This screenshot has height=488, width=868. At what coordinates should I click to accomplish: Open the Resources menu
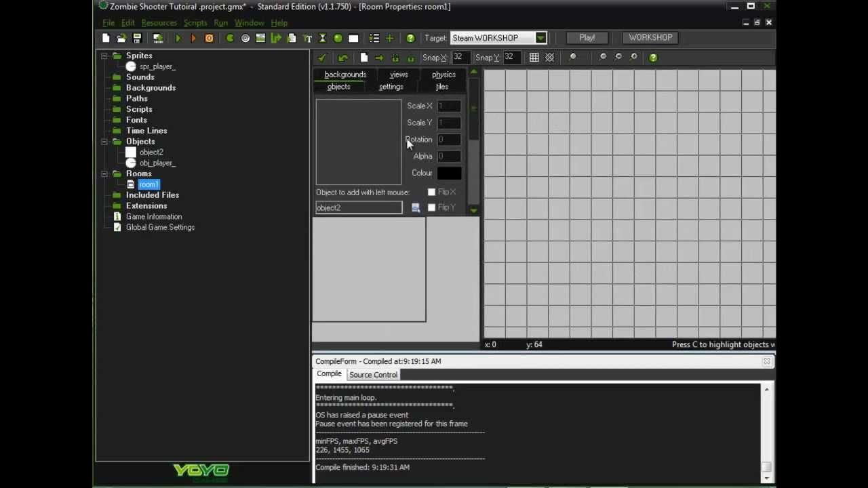coord(159,23)
